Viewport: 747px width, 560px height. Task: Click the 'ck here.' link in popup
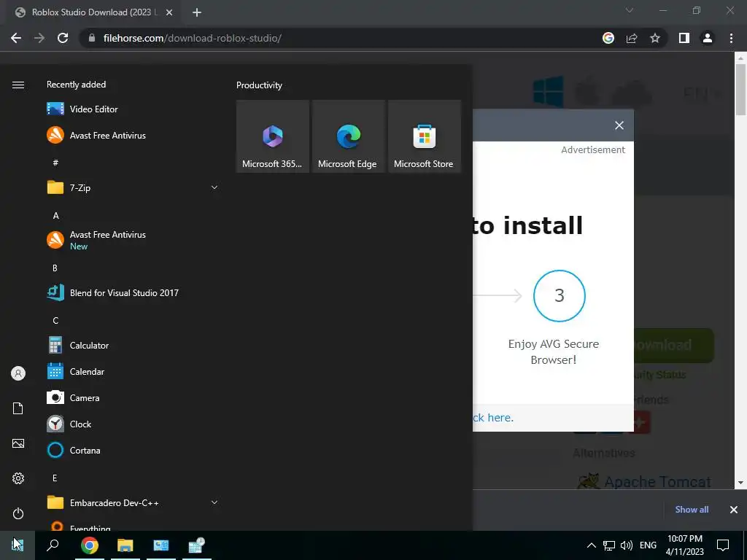coord(493,418)
